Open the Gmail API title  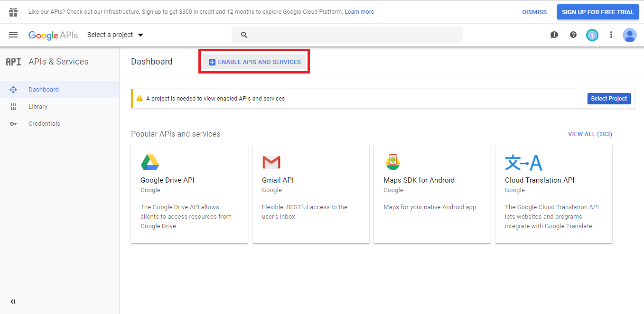click(x=278, y=180)
